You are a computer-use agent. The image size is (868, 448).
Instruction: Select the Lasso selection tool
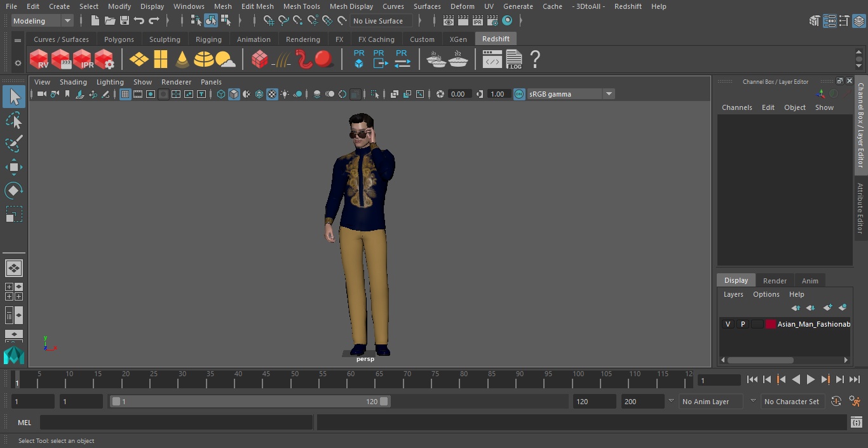(14, 120)
